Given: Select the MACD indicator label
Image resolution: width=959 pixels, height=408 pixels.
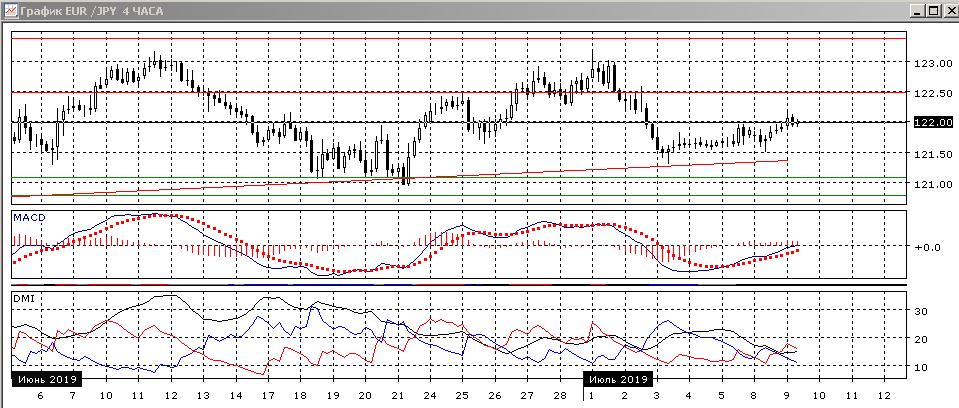Looking at the screenshot, I should tap(29, 217).
